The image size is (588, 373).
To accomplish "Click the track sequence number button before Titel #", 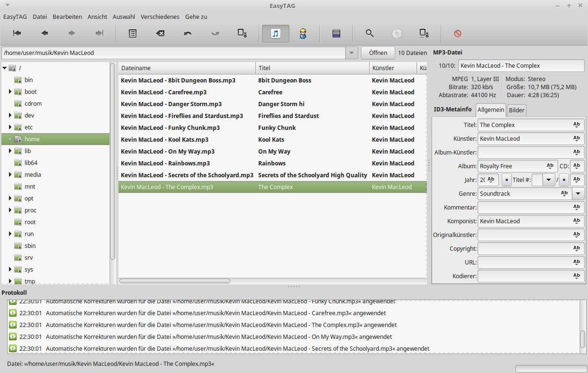I will tap(506, 180).
